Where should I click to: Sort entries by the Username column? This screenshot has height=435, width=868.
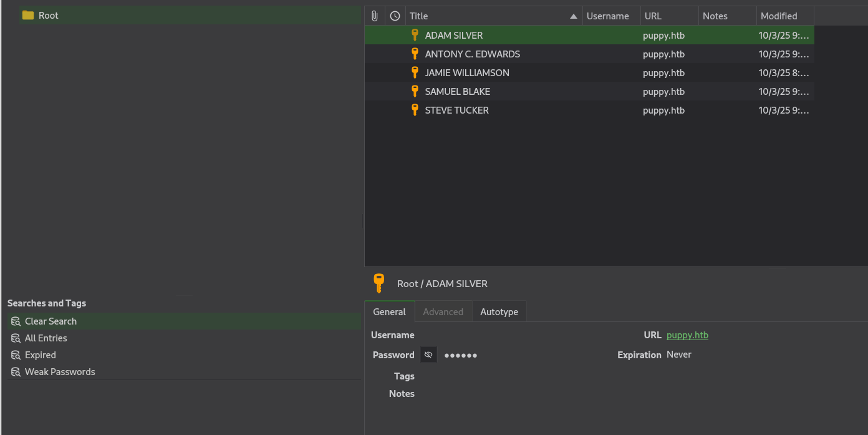[x=607, y=16]
